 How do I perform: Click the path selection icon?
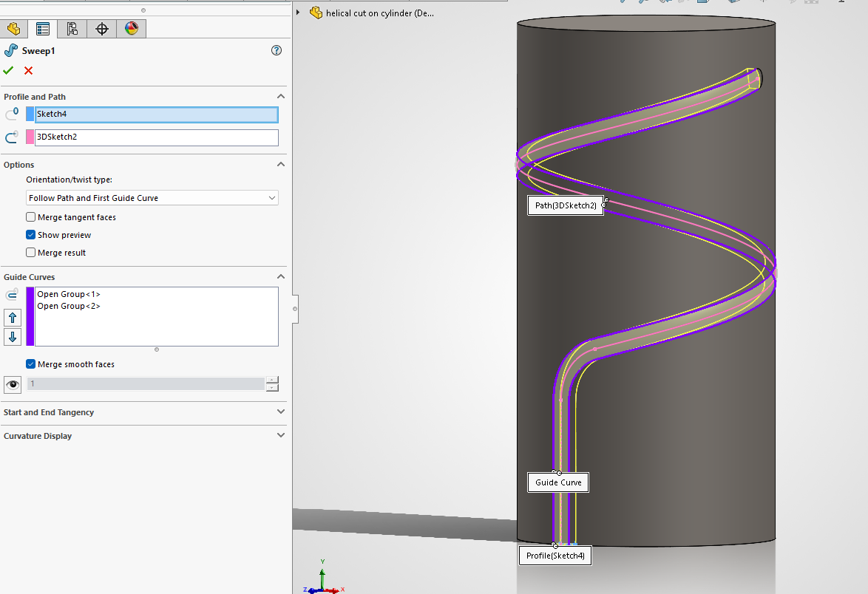coord(12,137)
